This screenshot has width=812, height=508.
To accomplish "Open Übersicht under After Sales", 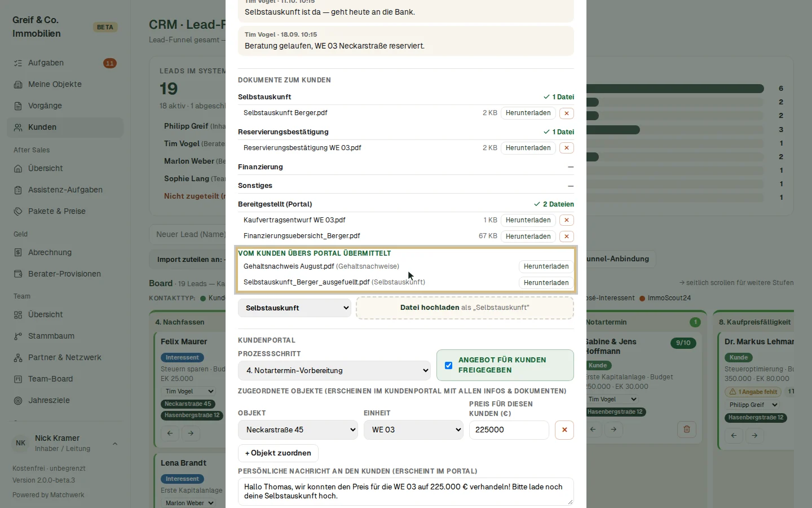I will pos(65,169).
